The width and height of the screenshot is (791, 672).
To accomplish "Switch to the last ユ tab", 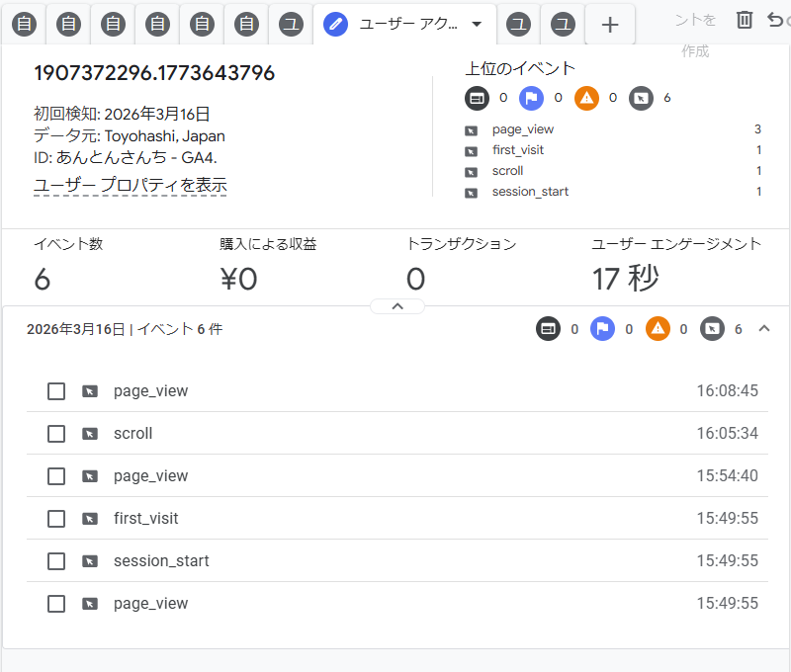I will (563, 25).
